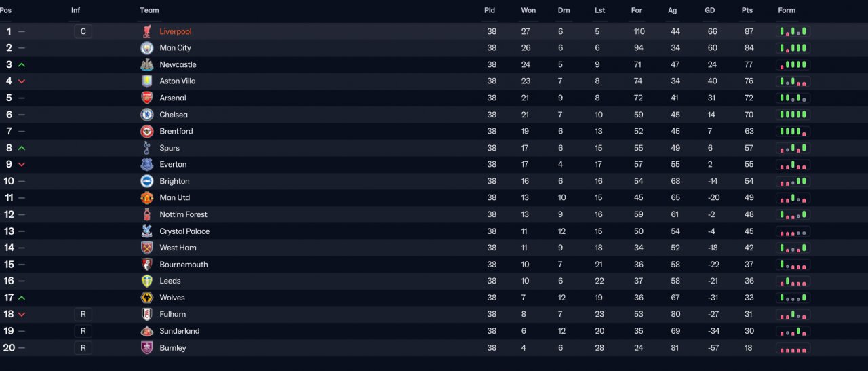The height and width of the screenshot is (371, 868).
Task: Click Man City's form indicator bars
Action: click(793, 48)
